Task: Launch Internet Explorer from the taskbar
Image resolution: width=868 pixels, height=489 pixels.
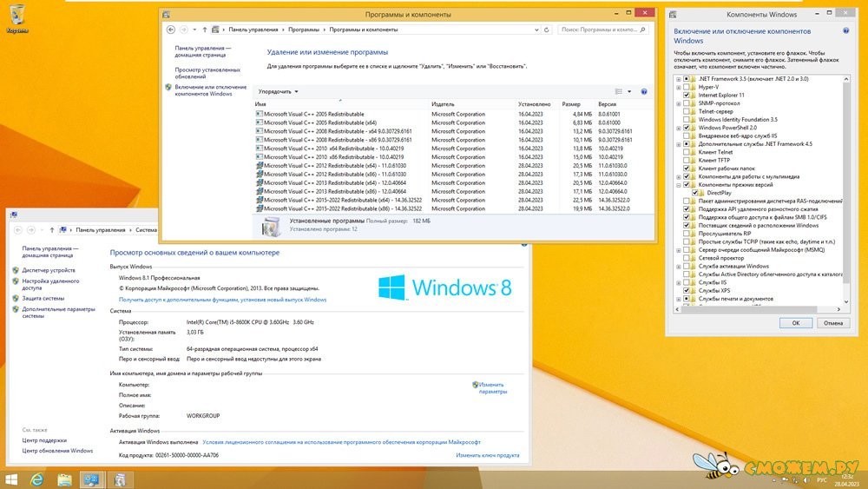Action: (37, 479)
